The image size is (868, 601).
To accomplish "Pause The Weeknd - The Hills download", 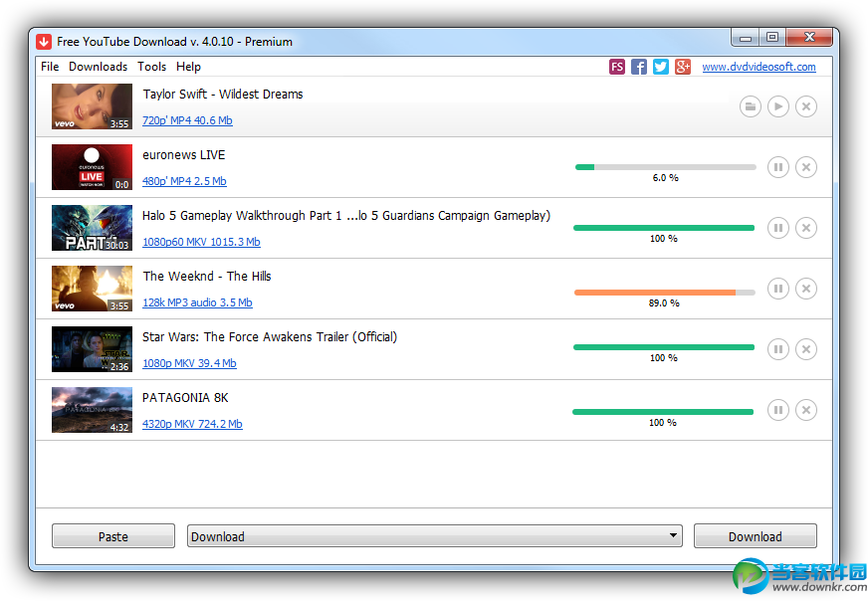I will pos(777,289).
